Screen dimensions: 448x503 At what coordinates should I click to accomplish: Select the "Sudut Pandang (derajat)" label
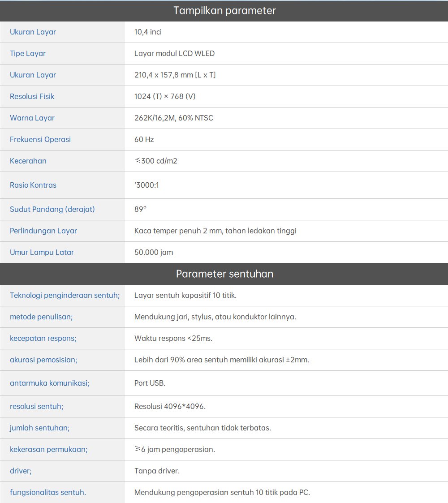coord(52,209)
